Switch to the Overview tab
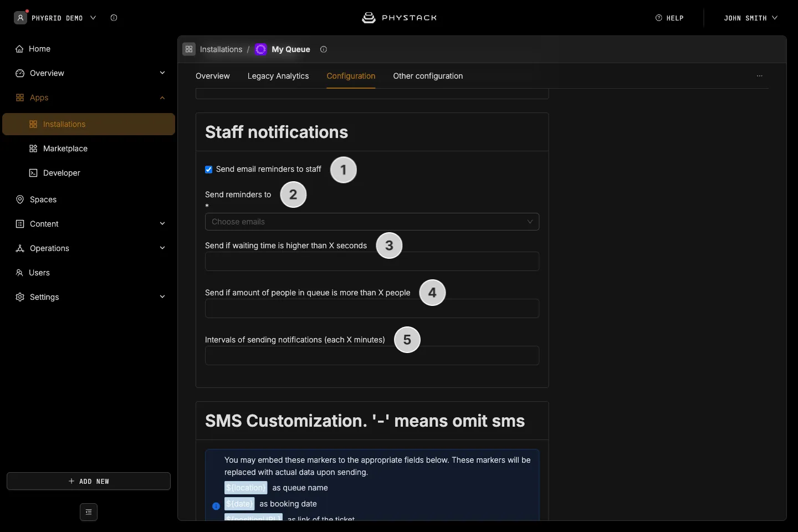 [x=213, y=76]
